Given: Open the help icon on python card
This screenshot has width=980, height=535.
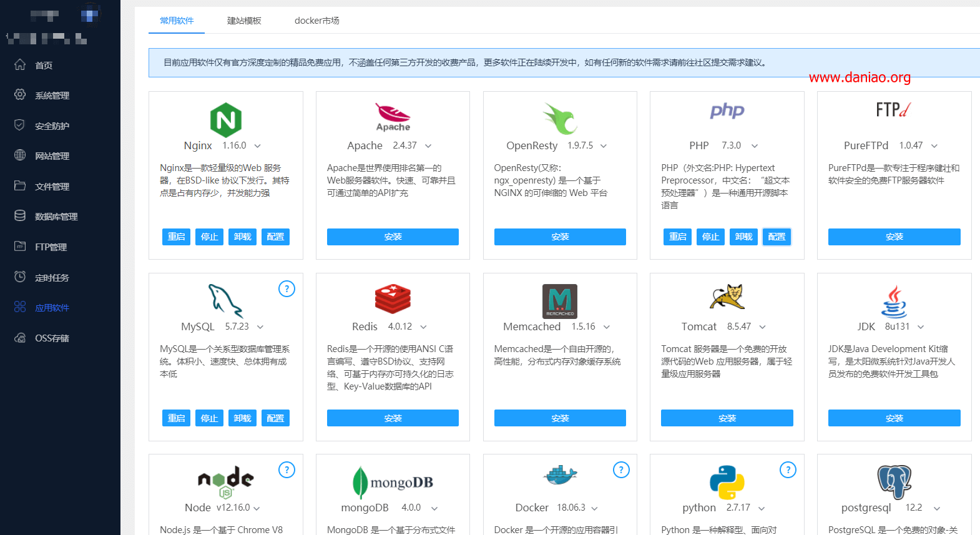Looking at the screenshot, I should tap(788, 469).
